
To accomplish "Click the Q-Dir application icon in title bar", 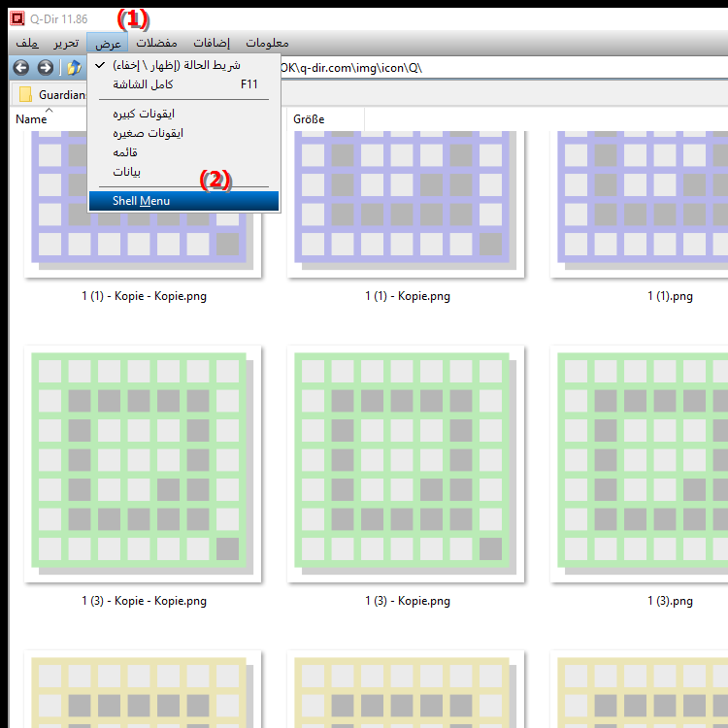I will [17, 18].
